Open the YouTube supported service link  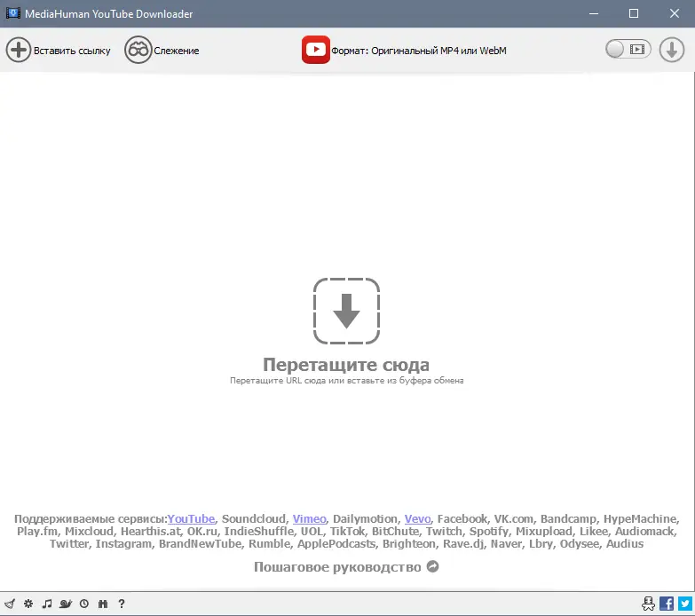[x=191, y=518]
